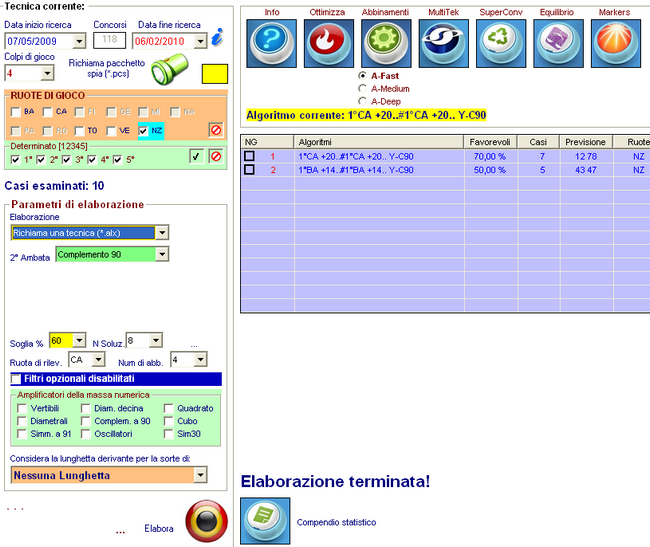
Task: Click the Previsione column header
Action: (586, 142)
